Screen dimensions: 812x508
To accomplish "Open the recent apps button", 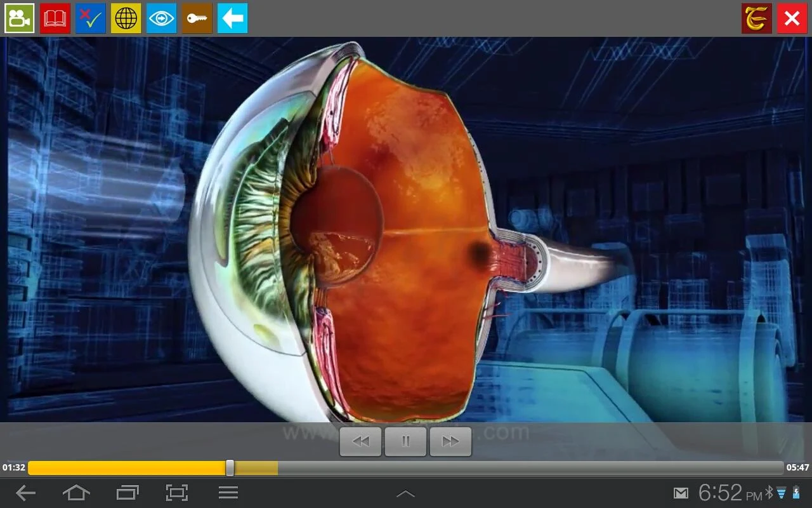I will (128, 493).
